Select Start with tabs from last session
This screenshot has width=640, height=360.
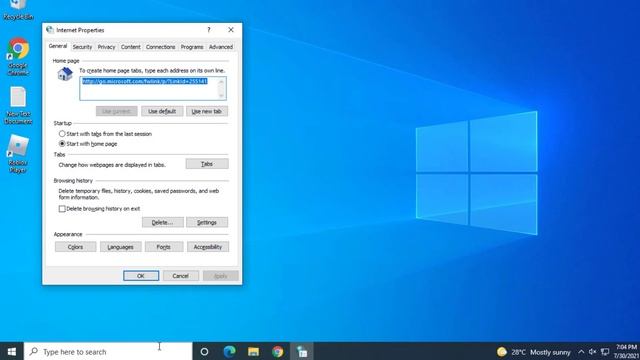(x=62, y=133)
